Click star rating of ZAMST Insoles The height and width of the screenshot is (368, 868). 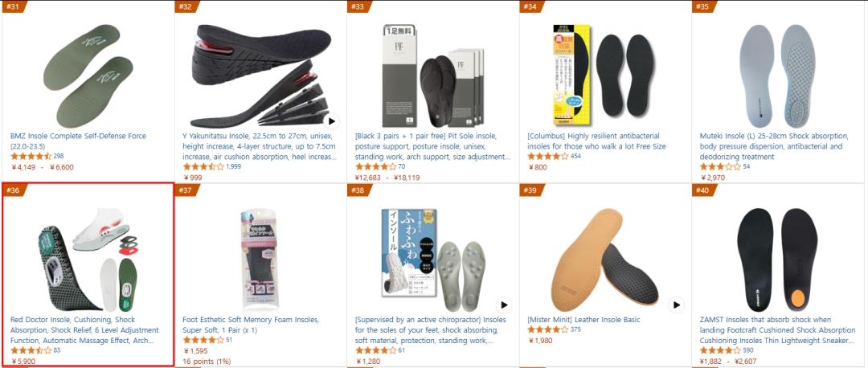click(720, 351)
